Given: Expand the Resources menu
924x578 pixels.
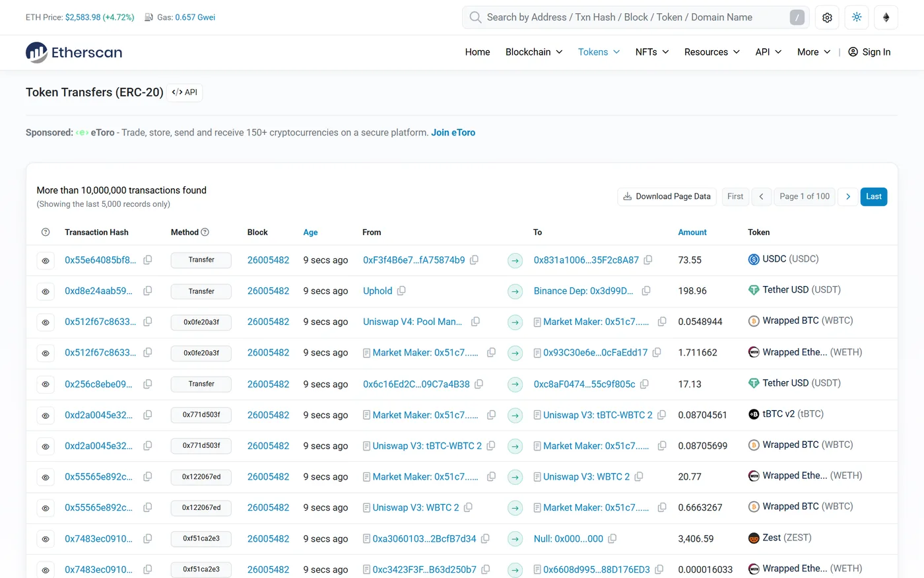Looking at the screenshot, I should [x=712, y=52].
